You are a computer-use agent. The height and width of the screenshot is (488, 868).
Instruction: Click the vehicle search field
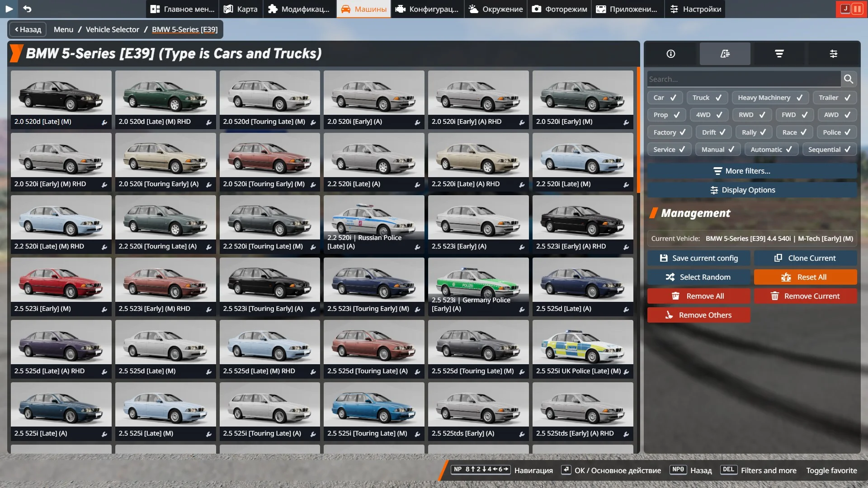coord(744,79)
